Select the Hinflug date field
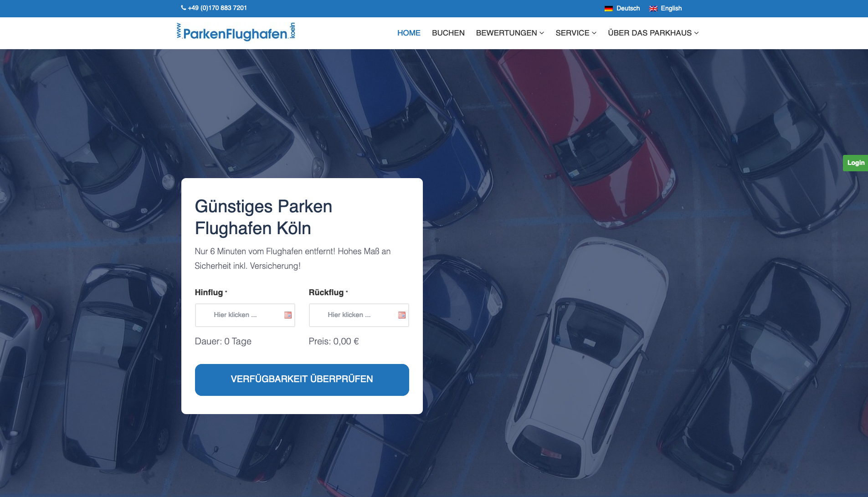Viewport: 868px width, 497px height. click(x=245, y=315)
